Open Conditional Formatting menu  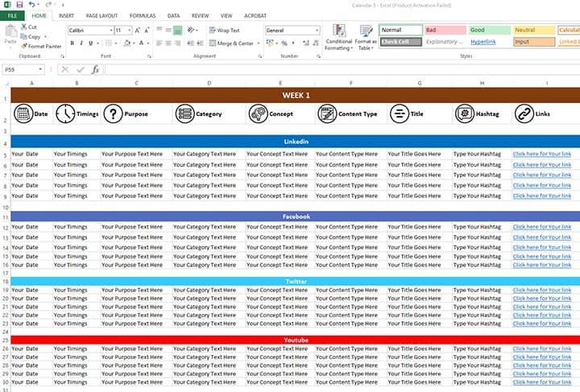[338, 37]
